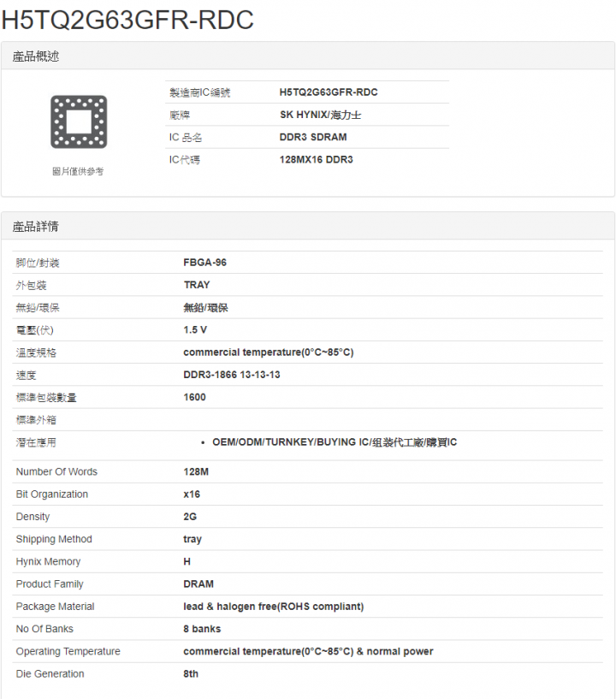Click the 1.5 V voltage value
The image size is (616, 699).
click(195, 330)
